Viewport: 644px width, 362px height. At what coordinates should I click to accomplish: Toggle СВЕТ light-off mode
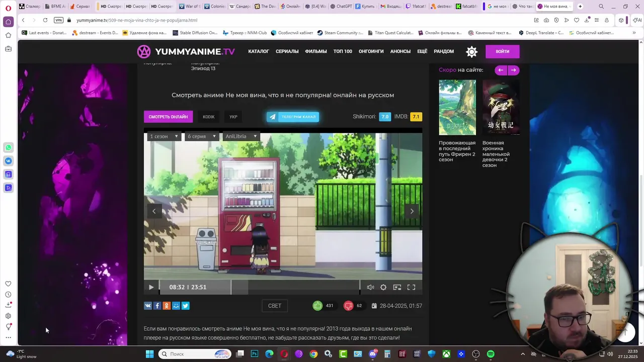[275, 306]
